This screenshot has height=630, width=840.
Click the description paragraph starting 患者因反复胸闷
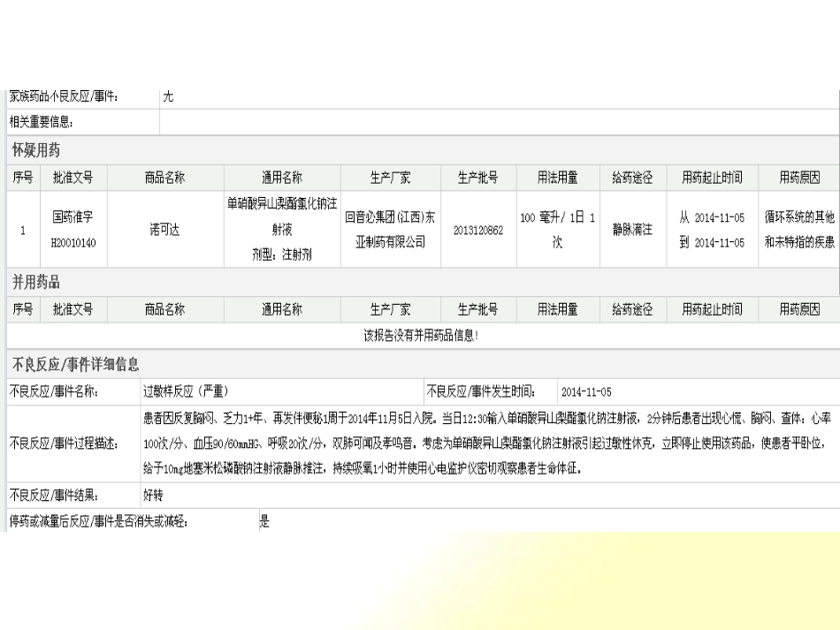(487, 444)
